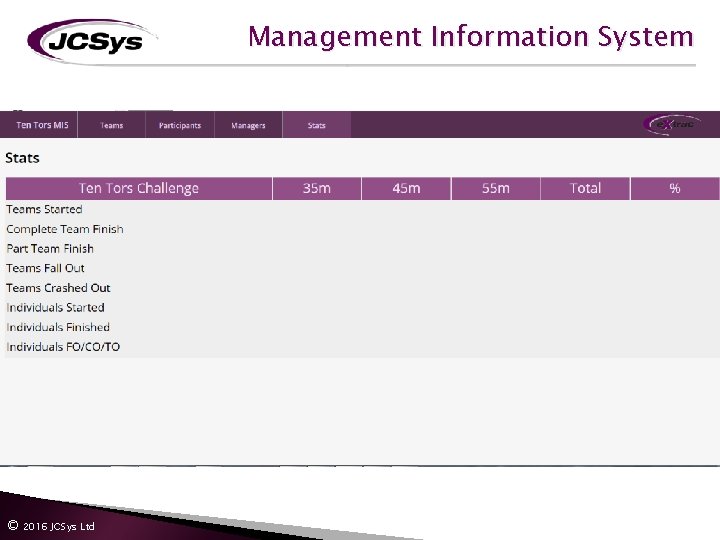Screen dimensions: 720x540
Task: Go to the Managers tab
Action: (x=248, y=125)
